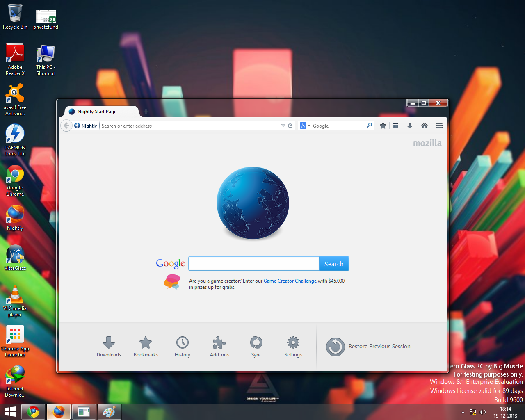Show hidden tray icons arrow
The width and height of the screenshot is (525, 420).
[x=463, y=412]
